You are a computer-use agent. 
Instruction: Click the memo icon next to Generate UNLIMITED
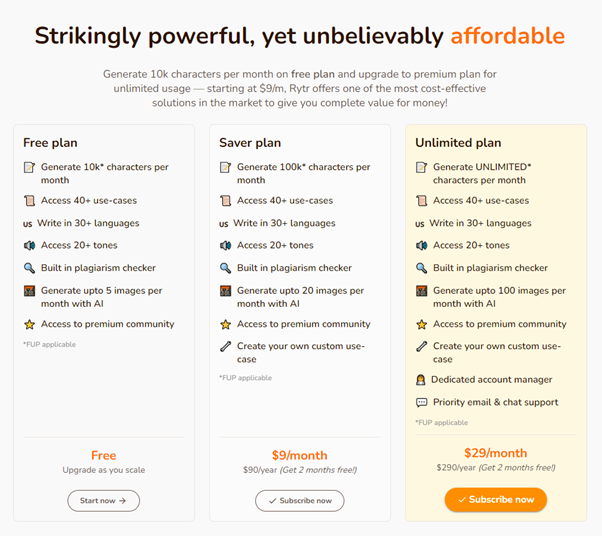tap(422, 167)
